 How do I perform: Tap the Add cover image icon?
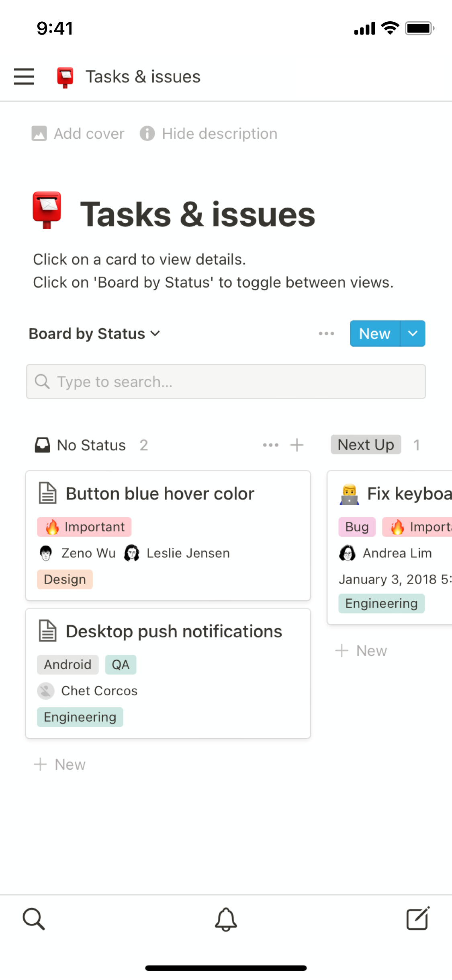click(39, 134)
